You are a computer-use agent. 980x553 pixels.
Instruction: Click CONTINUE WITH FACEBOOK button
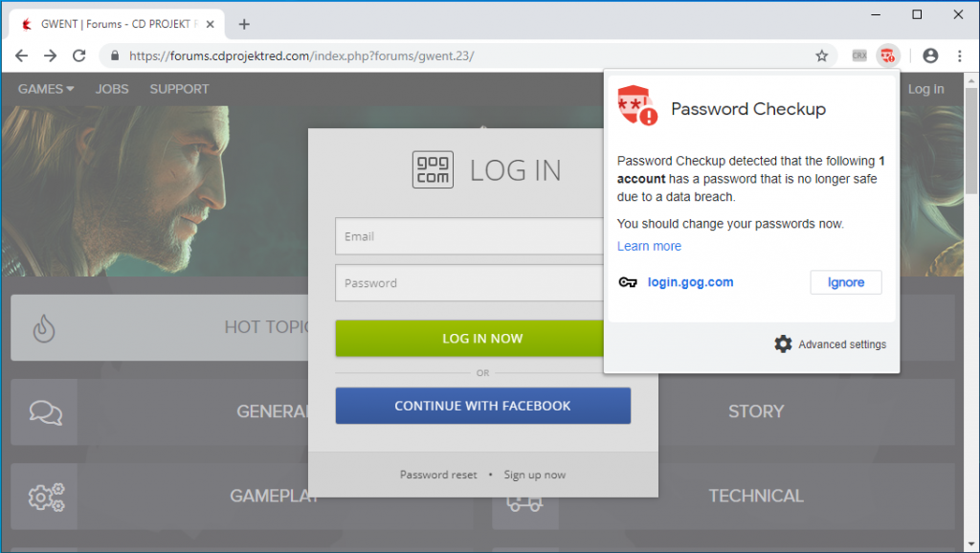click(x=483, y=406)
